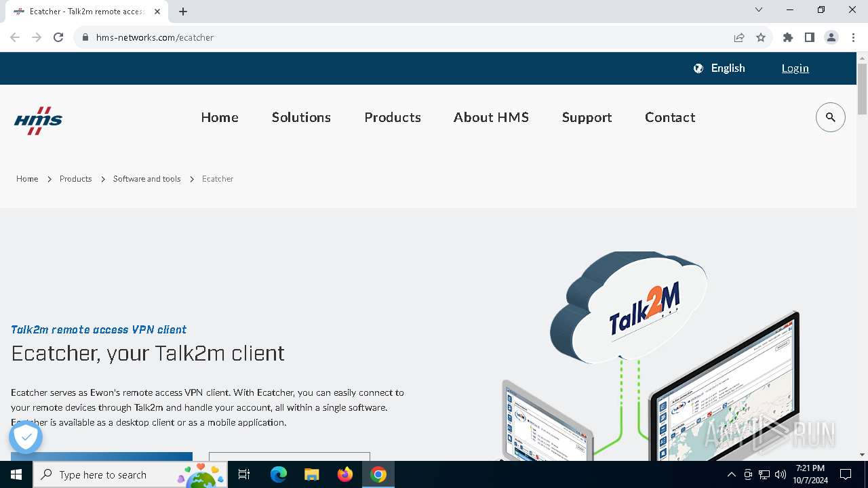Open the Extensions puzzle icon

tap(788, 37)
